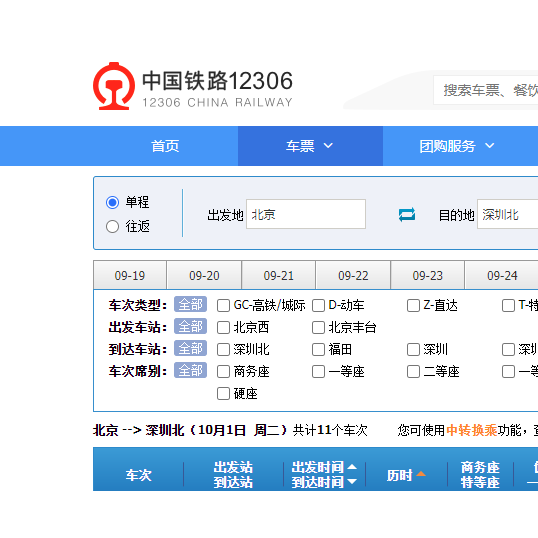Check the 一等座 seat class box
The image size is (538, 538).
318,372
